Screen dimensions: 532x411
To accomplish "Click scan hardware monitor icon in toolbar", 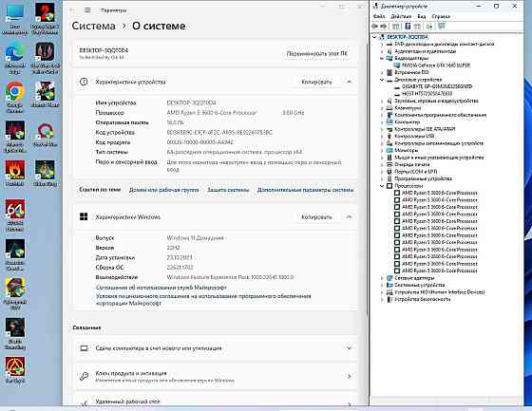I will [x=442, y=27].
